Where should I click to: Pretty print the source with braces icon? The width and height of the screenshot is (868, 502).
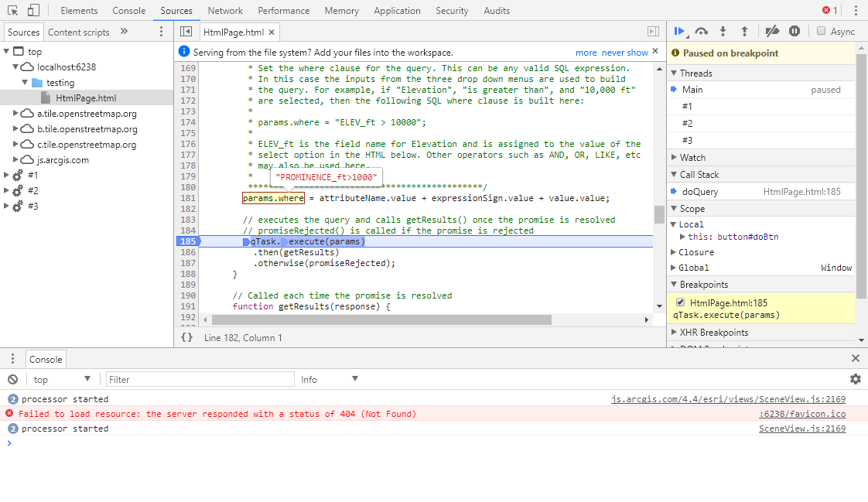(187, 337)
